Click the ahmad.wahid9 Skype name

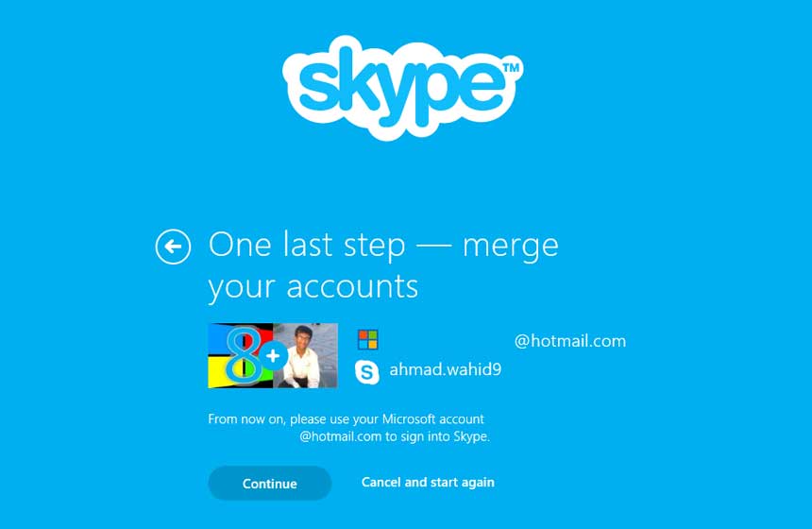pos(446,369)
